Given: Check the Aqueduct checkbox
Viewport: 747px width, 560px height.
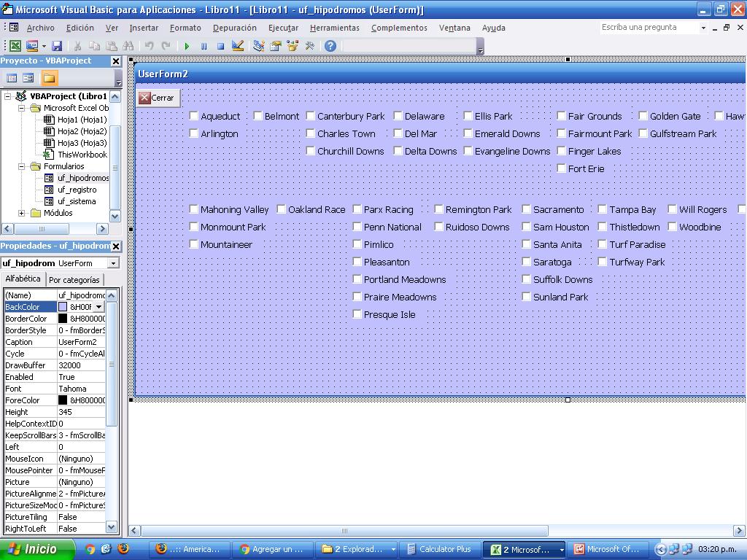Looking at the screenshot, I should point(194,116).
